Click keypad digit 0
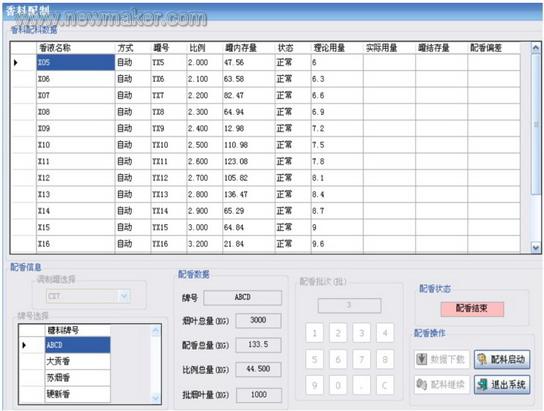Viewport: 544px width, 411px height. 338,385
